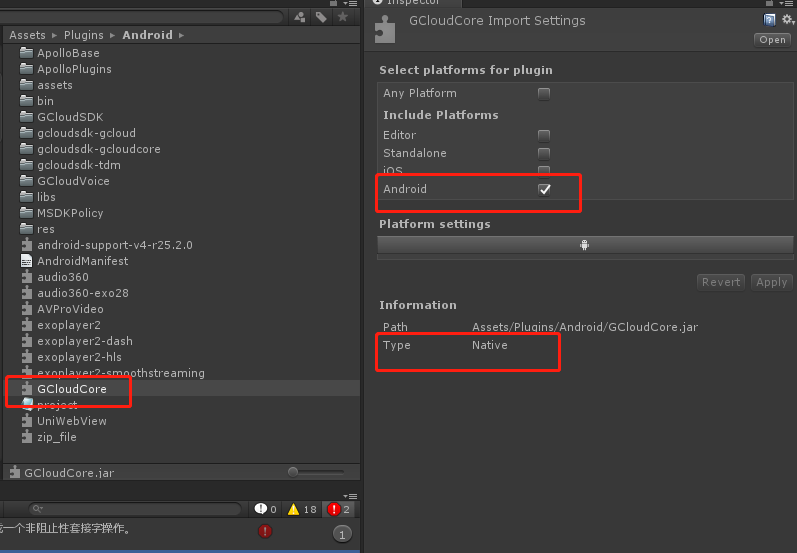Click the Assets/Plugins/Android/GCloudCore.jar path value
This screenshot has width=797, height=553.
click(x=585, y=327)
